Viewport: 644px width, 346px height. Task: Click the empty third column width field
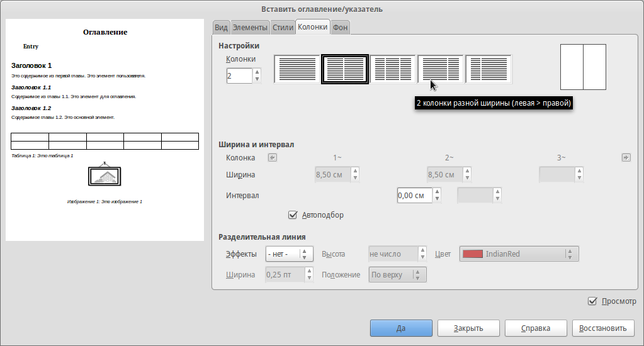(557, 174)
